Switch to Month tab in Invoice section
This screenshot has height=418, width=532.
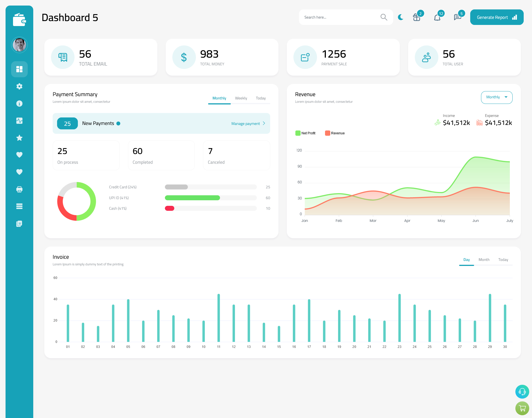point(484,260)
